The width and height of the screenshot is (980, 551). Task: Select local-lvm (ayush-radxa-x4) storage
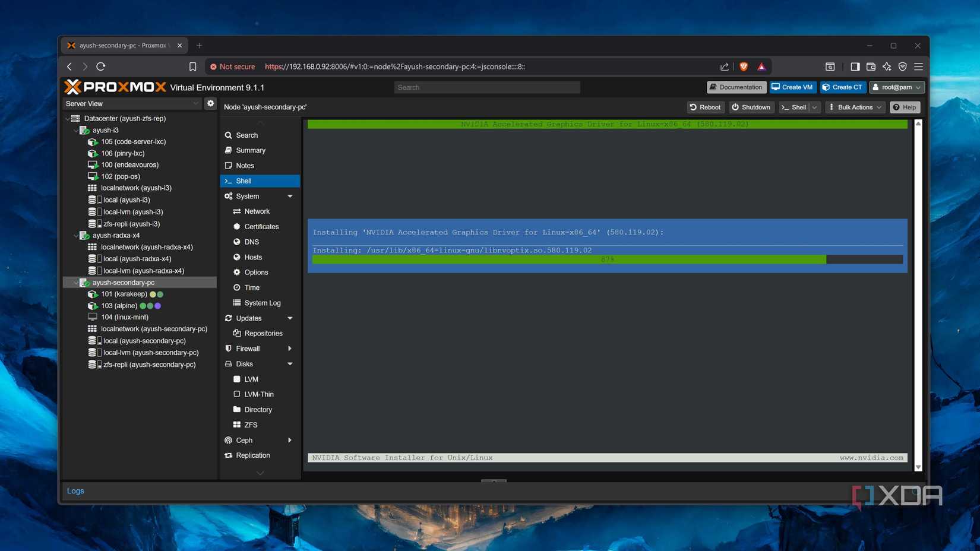pyautogui.click(x=140, y=271)
